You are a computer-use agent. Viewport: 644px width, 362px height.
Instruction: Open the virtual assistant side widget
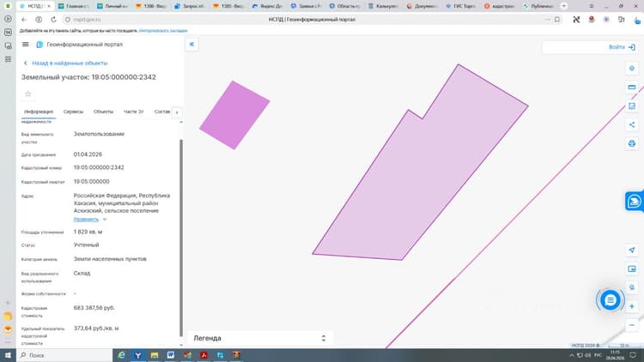point(635,201)
